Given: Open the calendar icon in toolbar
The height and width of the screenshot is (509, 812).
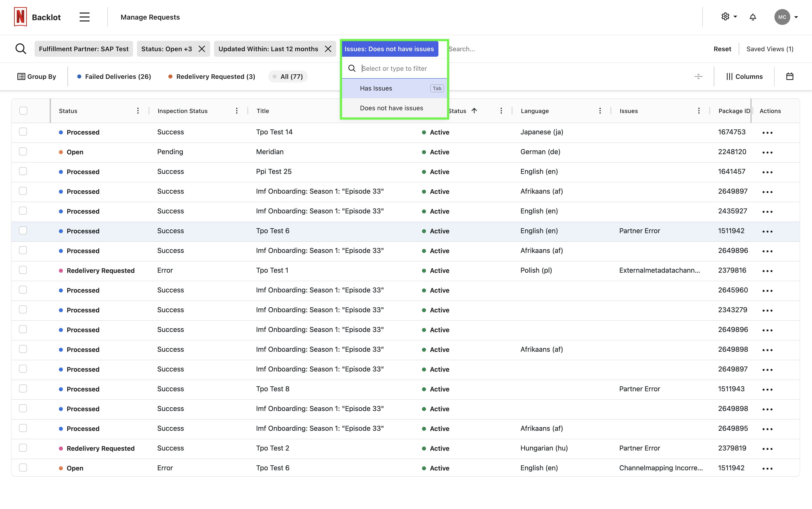Looking at the screenshot, I should (x=789, y=76).
